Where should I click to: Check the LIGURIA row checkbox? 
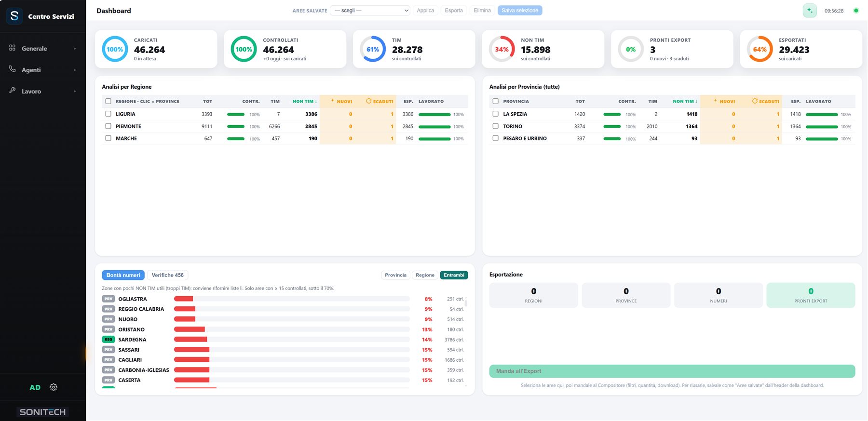pos(108,114)
